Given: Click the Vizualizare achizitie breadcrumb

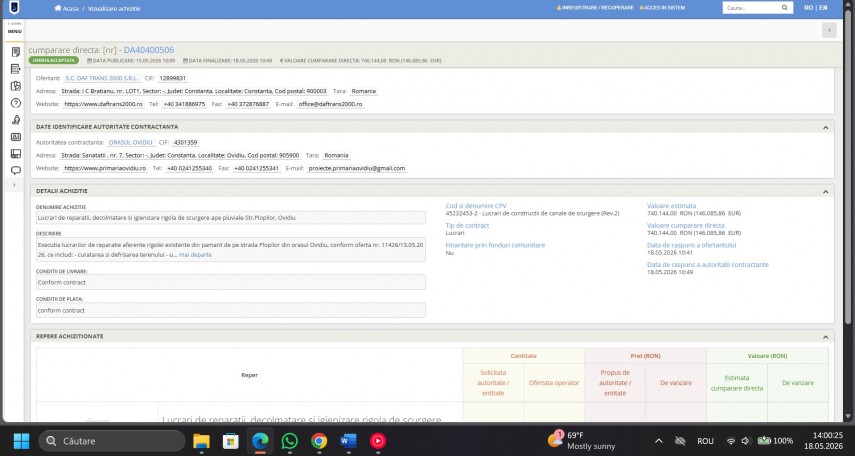Looking at the screenshot, I should pyautogui.click(x=114, y=8).
